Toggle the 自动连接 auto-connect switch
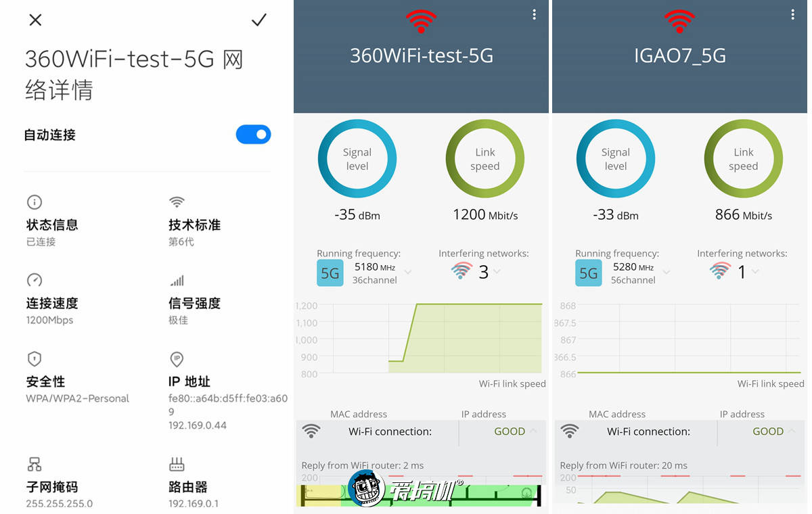The image size is (812, 514). (253, 135)
